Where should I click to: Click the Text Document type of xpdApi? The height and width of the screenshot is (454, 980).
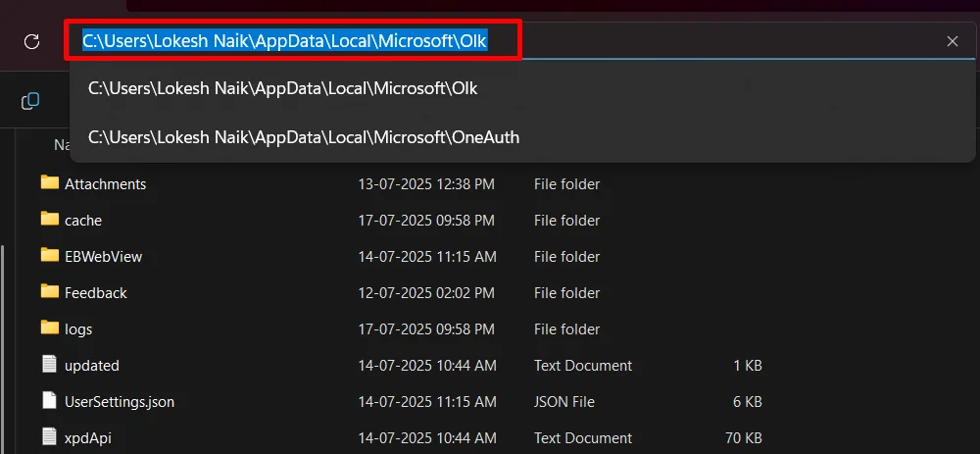[x=583, y=438]
